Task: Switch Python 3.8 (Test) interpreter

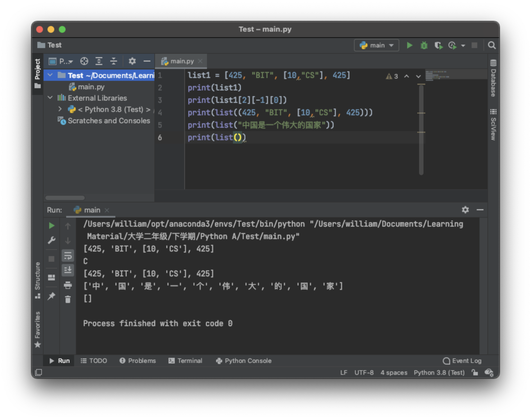Action: (439, 373)
